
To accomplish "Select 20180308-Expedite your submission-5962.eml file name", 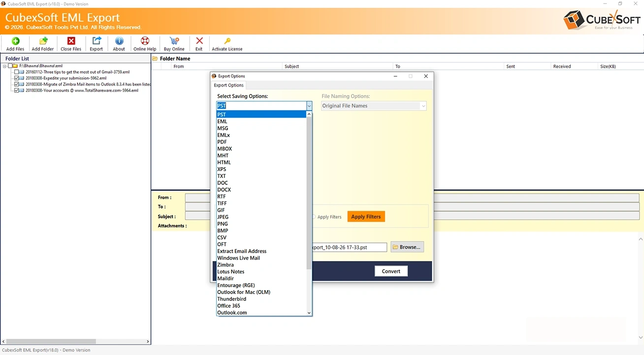I will point(66,78).
